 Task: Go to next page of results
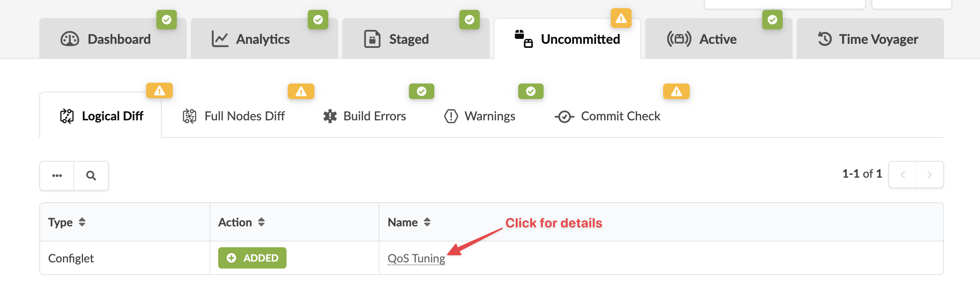point(929,175)
